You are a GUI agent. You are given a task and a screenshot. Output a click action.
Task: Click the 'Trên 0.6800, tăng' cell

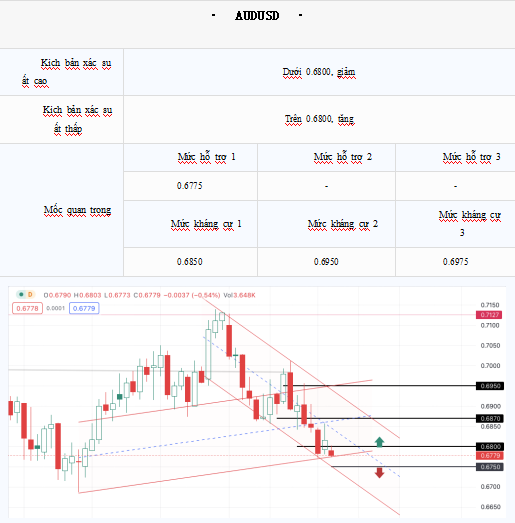(x=319, y=119)
